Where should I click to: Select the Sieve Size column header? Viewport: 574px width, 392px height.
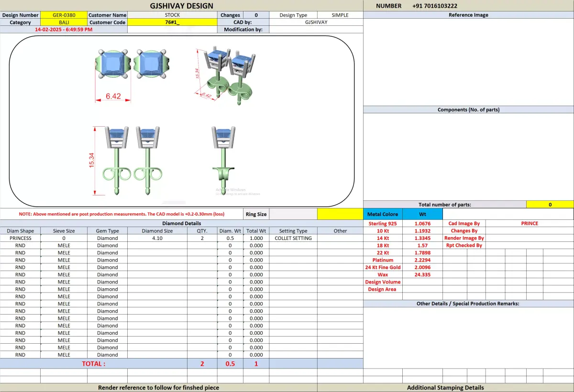(64, 231)
